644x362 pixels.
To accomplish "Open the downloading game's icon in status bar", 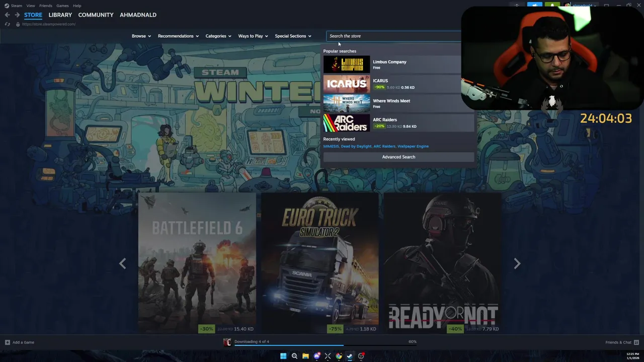I will (x=227, y=342).
